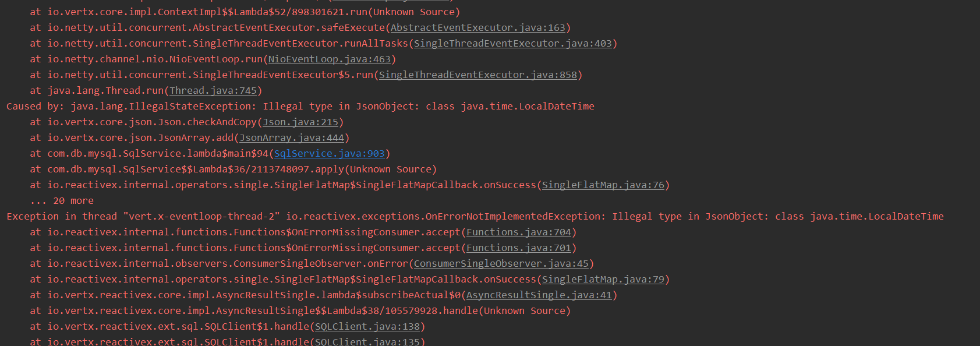Open the AsyncResultSingle.java:41 link
Screen dimensions: 980x346
(x=539, y=295)
